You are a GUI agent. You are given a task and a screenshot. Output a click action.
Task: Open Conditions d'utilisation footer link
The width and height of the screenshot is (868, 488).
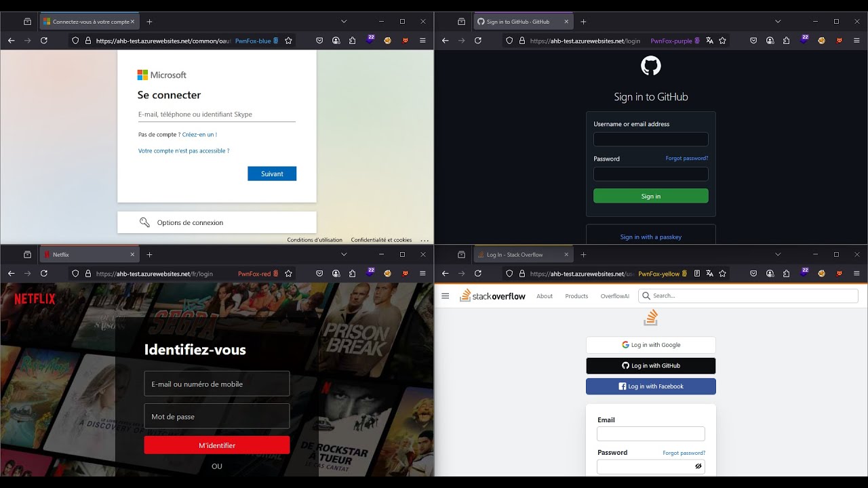point(315,240)
